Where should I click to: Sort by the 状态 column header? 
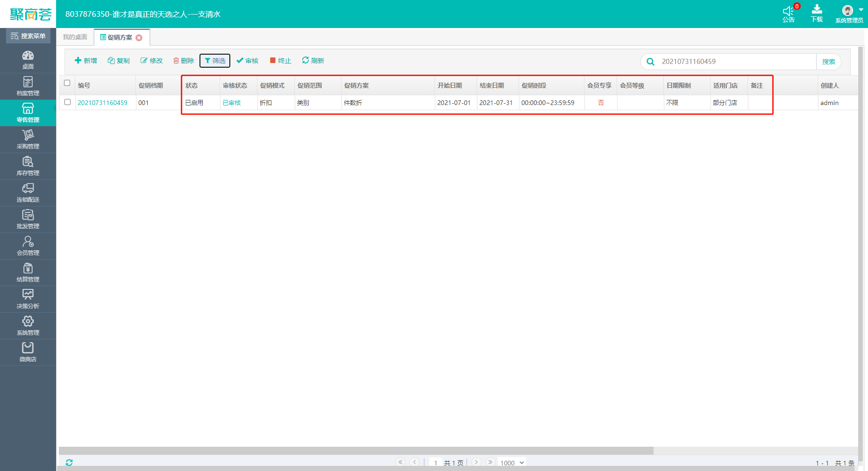[x=201, y=85]
